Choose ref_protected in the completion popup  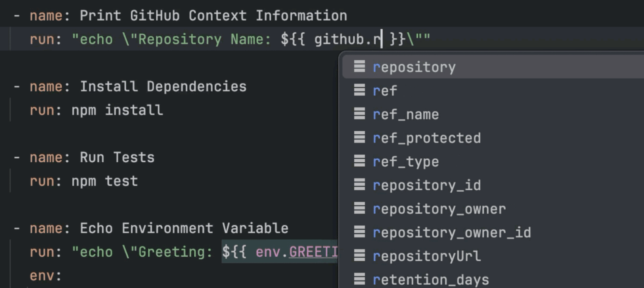coord(427,138)
